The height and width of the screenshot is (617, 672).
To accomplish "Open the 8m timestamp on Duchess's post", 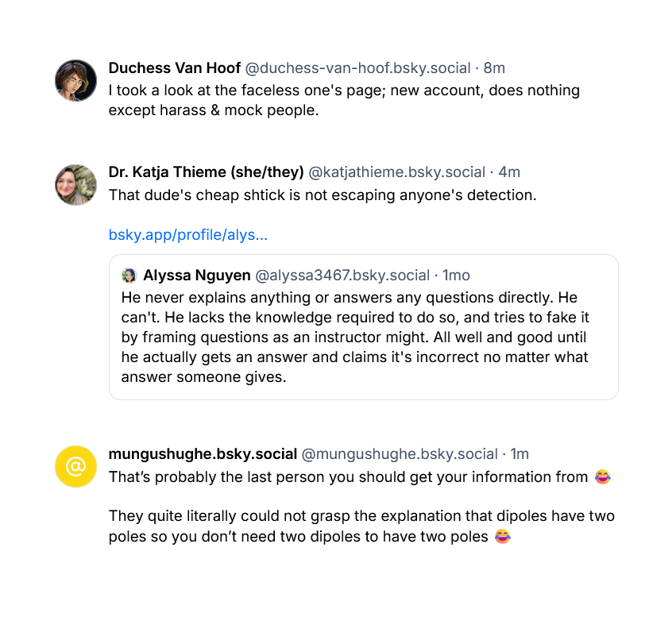I will 494,67.
